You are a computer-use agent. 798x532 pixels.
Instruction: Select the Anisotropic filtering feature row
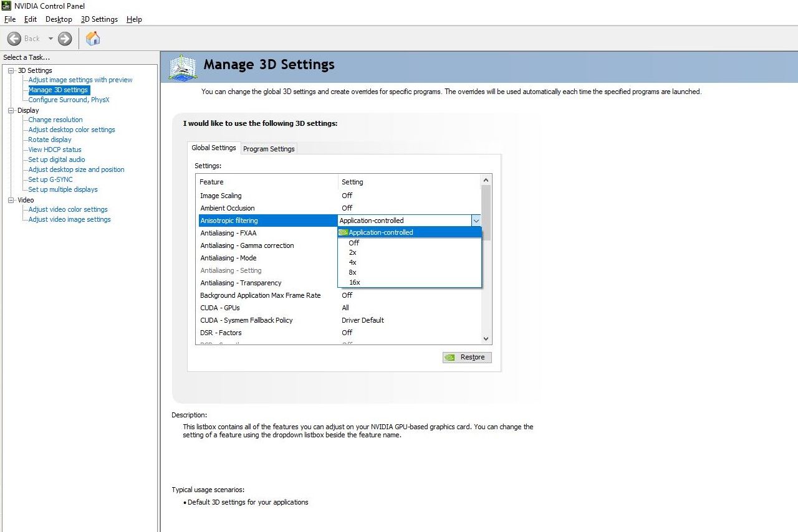[x=268, y=221]
